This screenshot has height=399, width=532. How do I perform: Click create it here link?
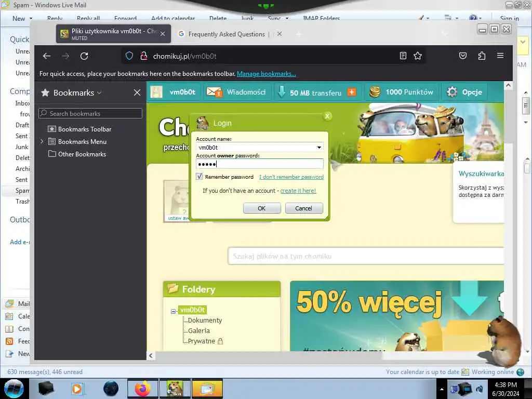click(298, 191)
